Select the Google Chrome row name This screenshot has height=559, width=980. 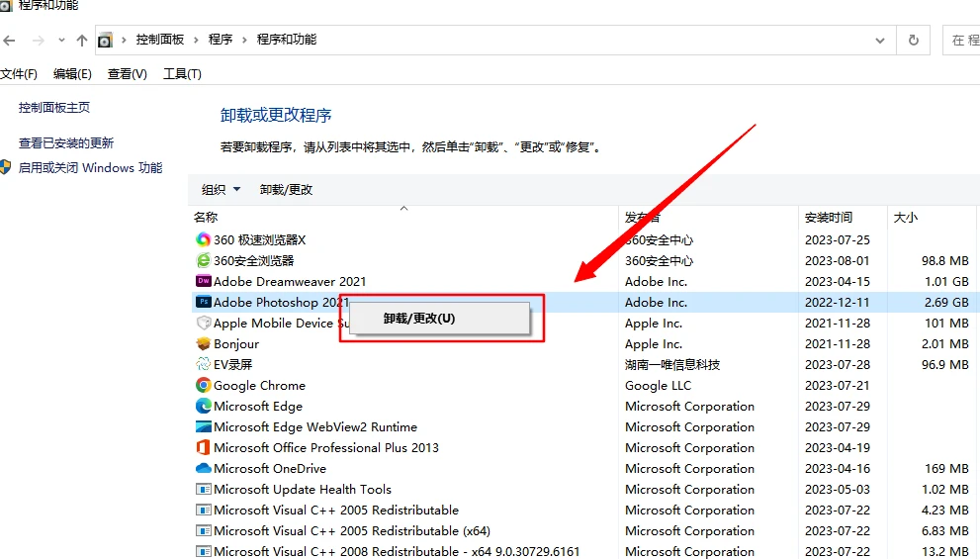[259, 385]
